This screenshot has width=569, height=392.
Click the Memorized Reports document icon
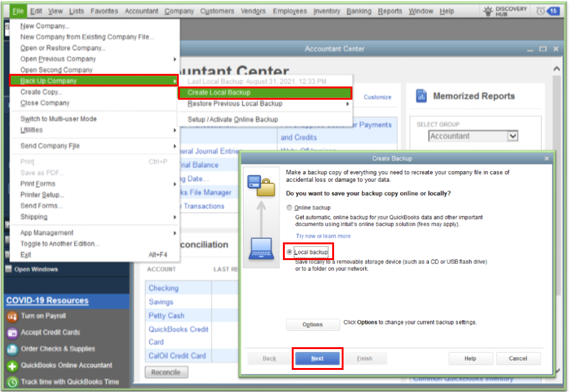(x=421, y=96)
